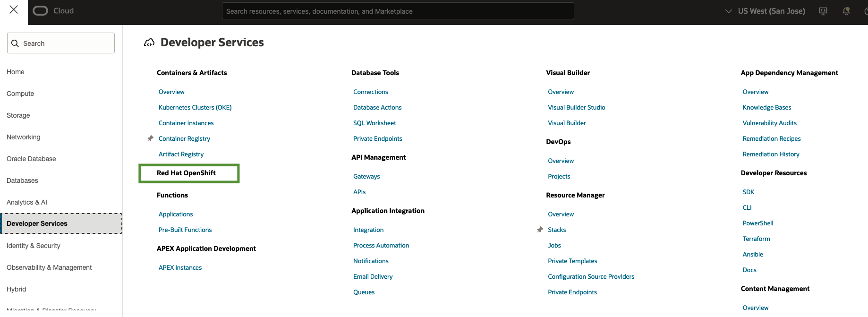
Task: Select Storage in the navigation menu
Action: coord(18,115)
